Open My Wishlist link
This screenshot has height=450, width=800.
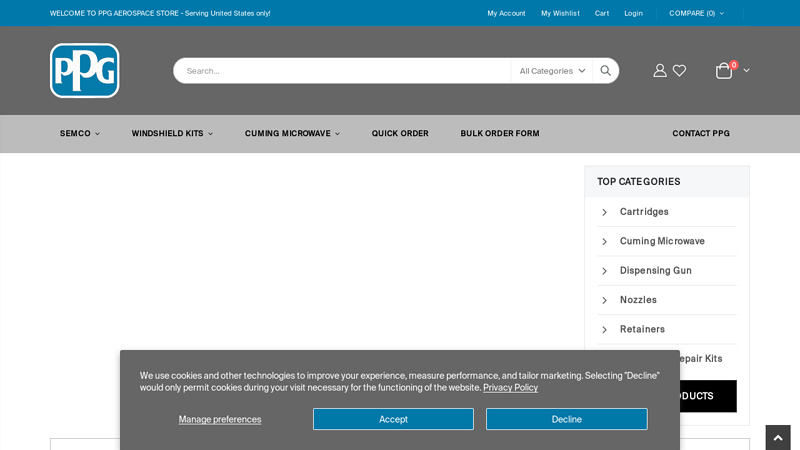pos(560,13)
